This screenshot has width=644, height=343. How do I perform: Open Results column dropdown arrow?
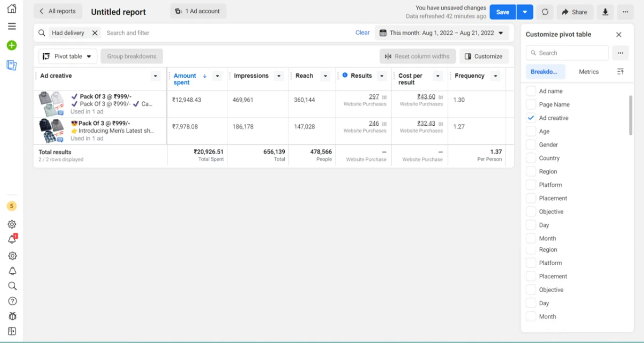[382, 76]
